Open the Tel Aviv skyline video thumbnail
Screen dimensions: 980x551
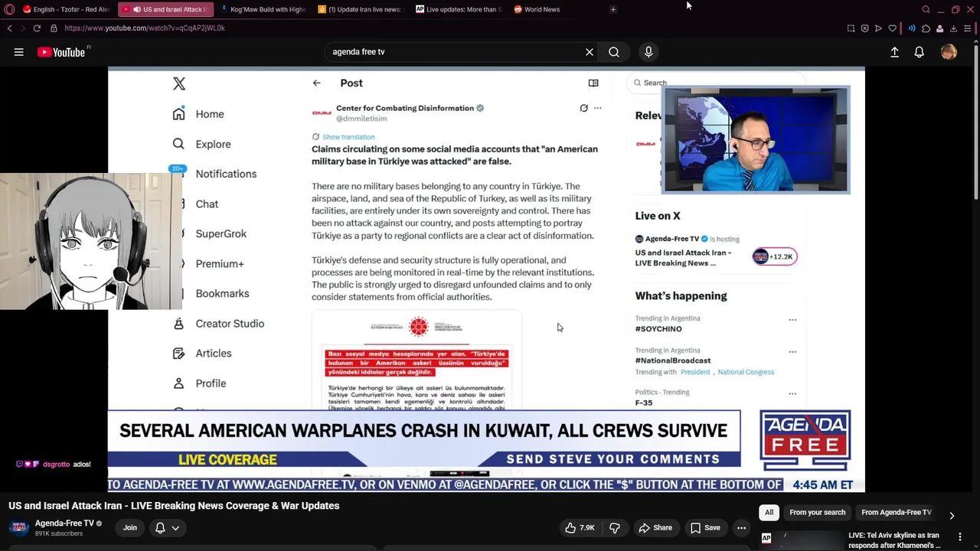tap(801, 540)
